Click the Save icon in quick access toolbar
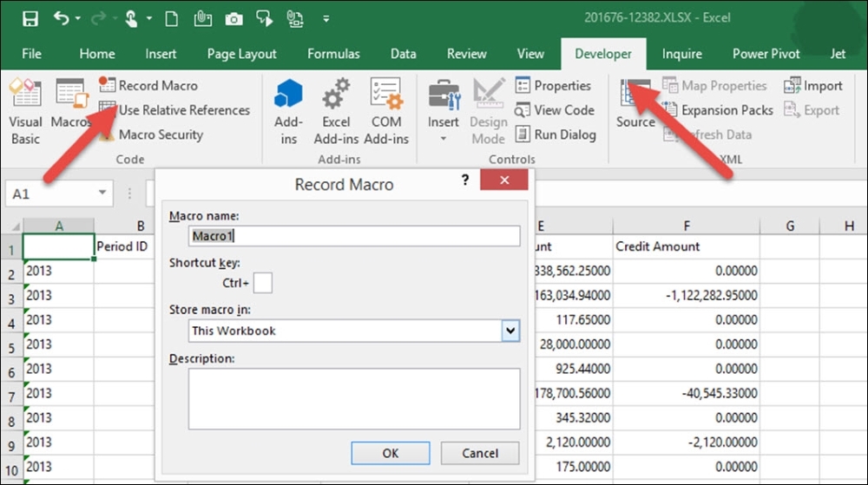Screen dimensions: 868x485 click(x=30, y=18)
